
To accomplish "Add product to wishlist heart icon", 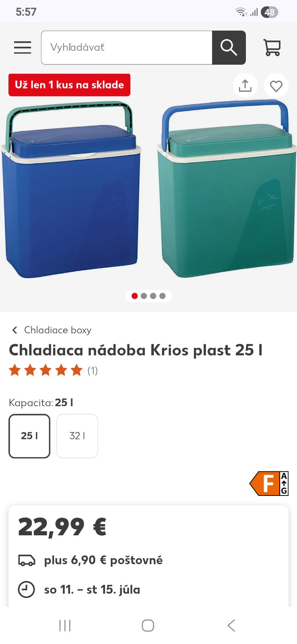I will 276,86.
